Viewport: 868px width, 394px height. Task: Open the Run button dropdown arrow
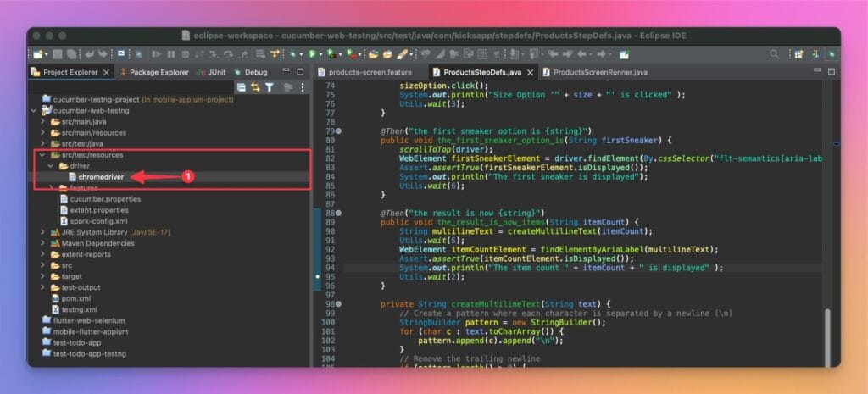320,55
